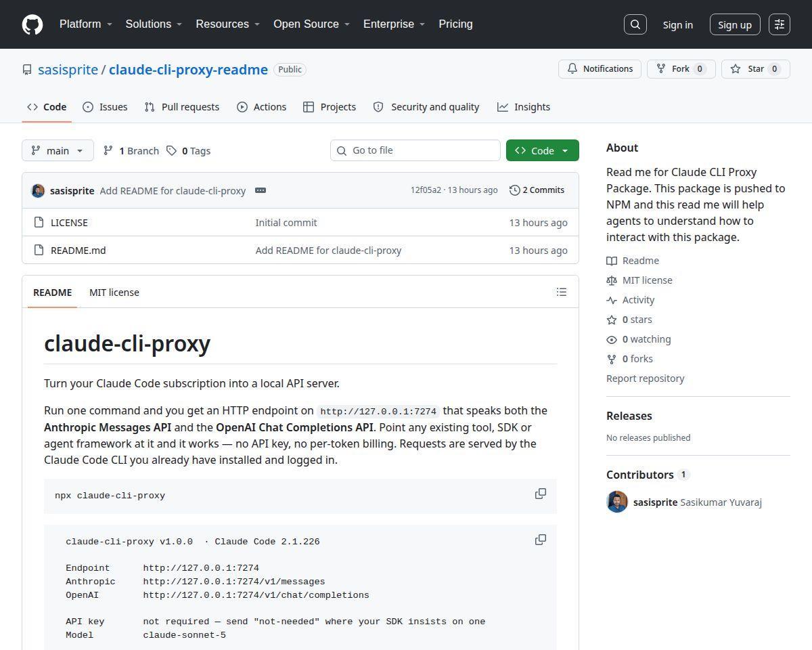
Task: Open README.md row commit message link
Action: click(328, 250)
